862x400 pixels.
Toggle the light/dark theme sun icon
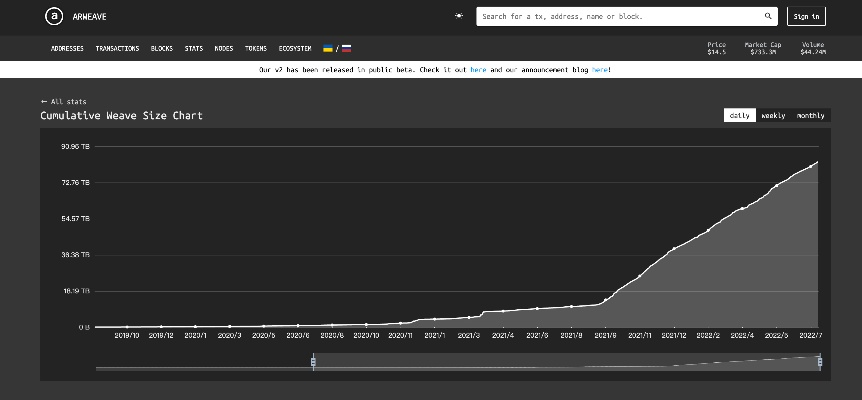pos(458,16)
